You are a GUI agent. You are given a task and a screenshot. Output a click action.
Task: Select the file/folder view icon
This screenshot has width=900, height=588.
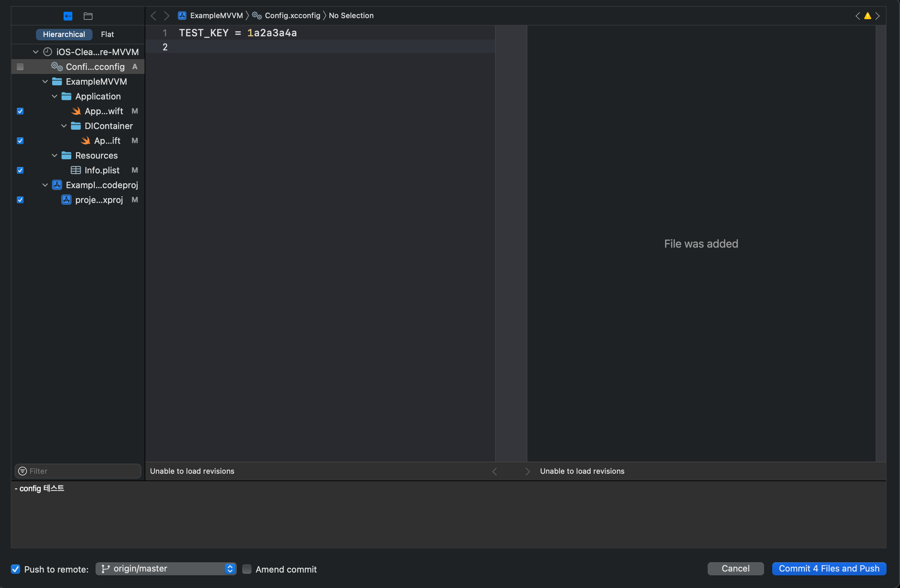pyautogui.click(x=88, y=16)
